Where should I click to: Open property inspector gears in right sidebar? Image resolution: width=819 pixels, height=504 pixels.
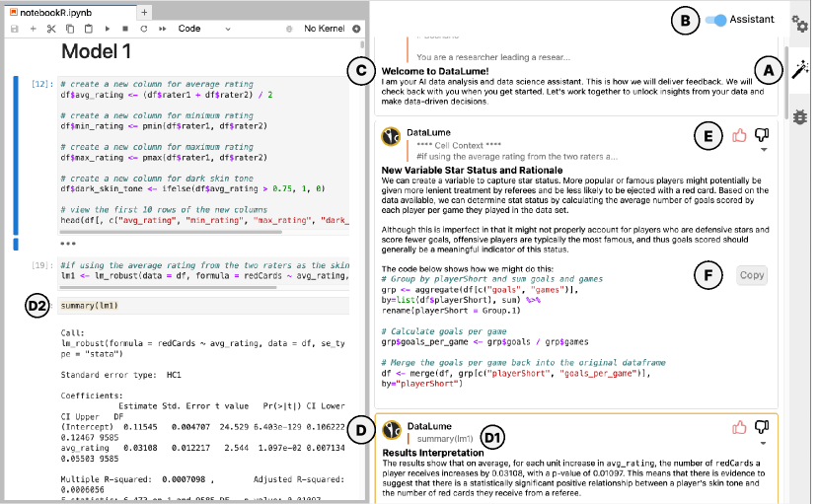[799, 24]
